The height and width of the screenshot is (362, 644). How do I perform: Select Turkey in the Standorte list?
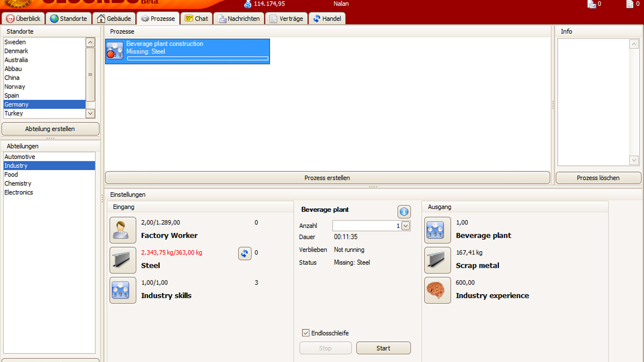tap(14, 113)
